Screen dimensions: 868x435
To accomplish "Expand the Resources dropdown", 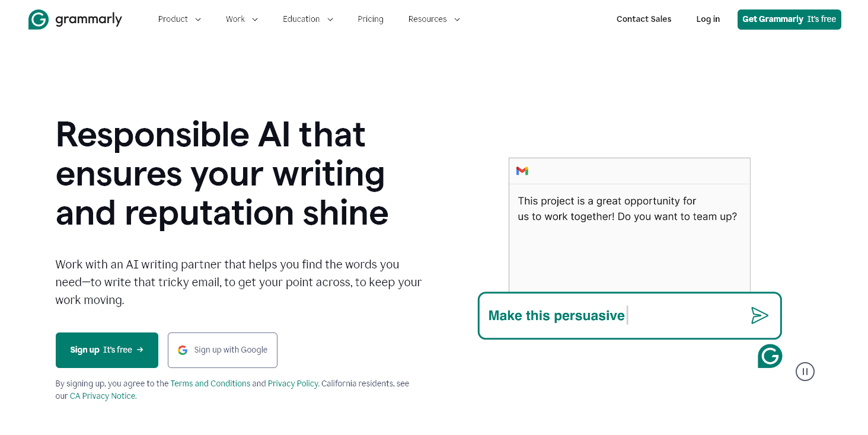I will tap(434, 19).
